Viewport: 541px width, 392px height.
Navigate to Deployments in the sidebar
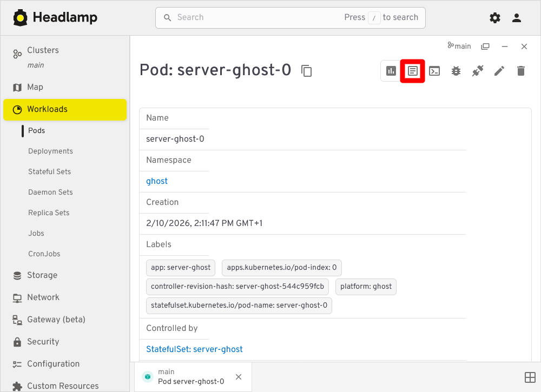coord(51,151)
